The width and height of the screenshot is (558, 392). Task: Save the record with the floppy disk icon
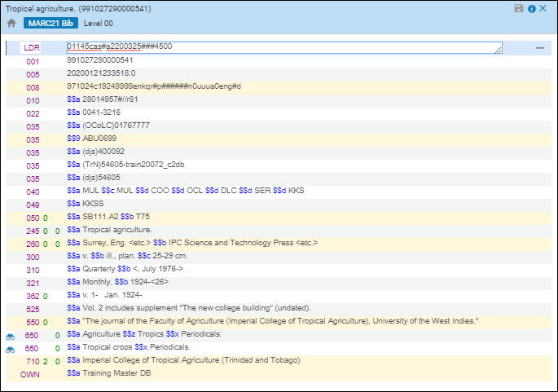point(519,8)
